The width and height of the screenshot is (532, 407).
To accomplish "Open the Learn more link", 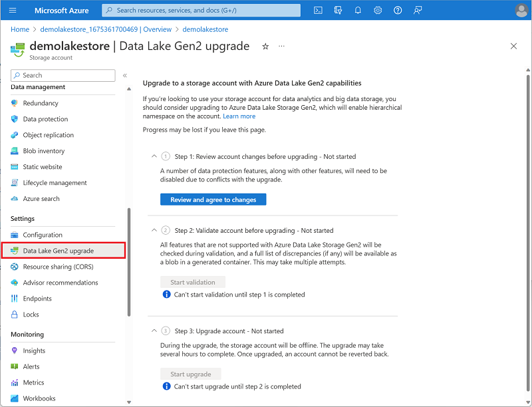I will (239, 116).
